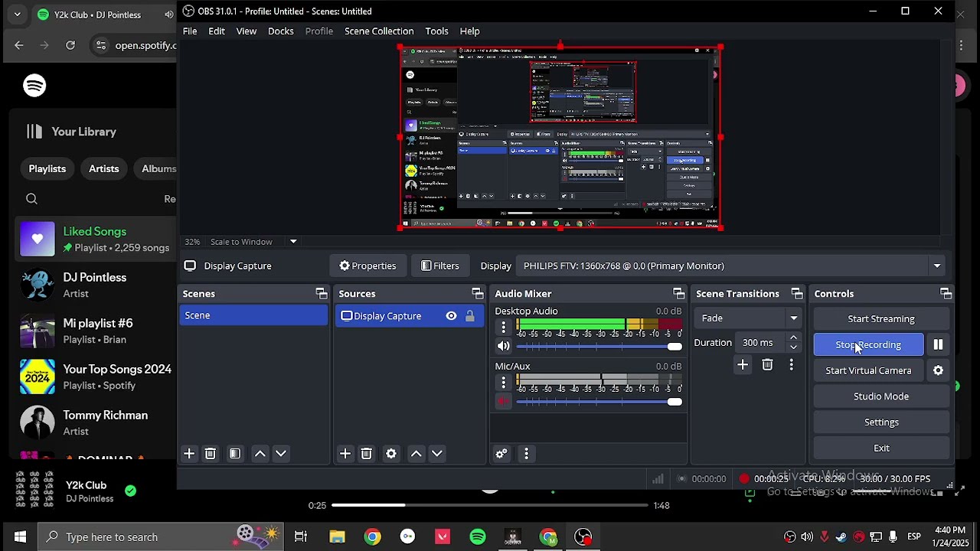Mute the Desktop Audio speaker
Screen dimensions: 980x551
[503, 347]
